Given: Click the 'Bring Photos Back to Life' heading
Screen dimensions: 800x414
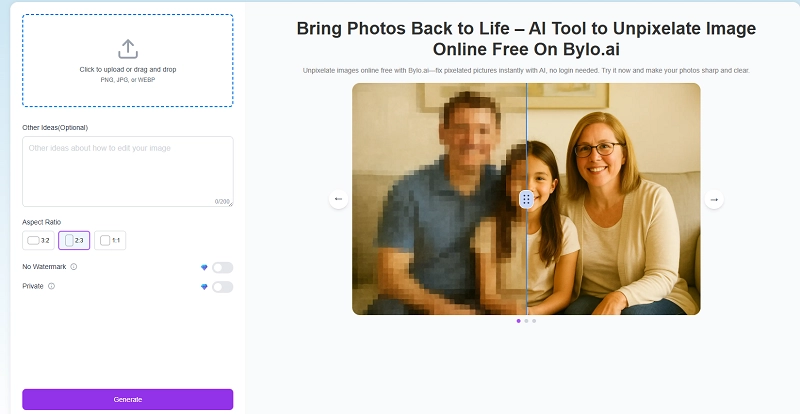Looking at the screenshot, I should pyautogui.click(x=526, y=39).
